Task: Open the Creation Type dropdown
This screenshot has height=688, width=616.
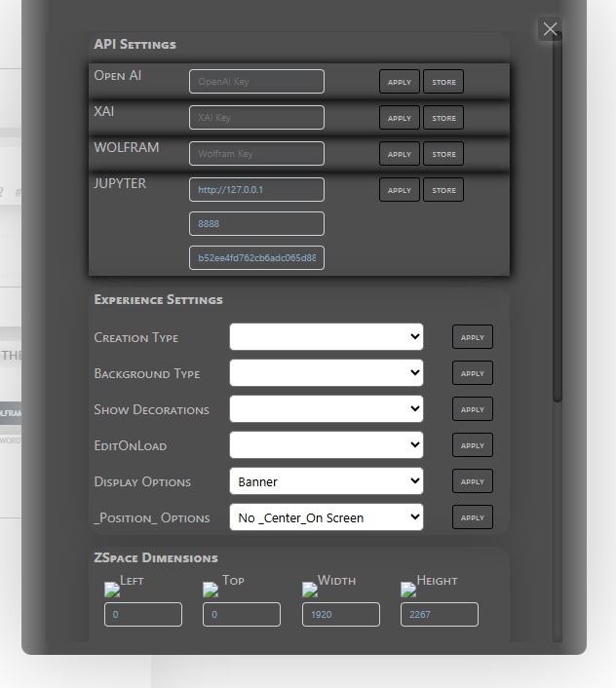Action: click(326, 337)
